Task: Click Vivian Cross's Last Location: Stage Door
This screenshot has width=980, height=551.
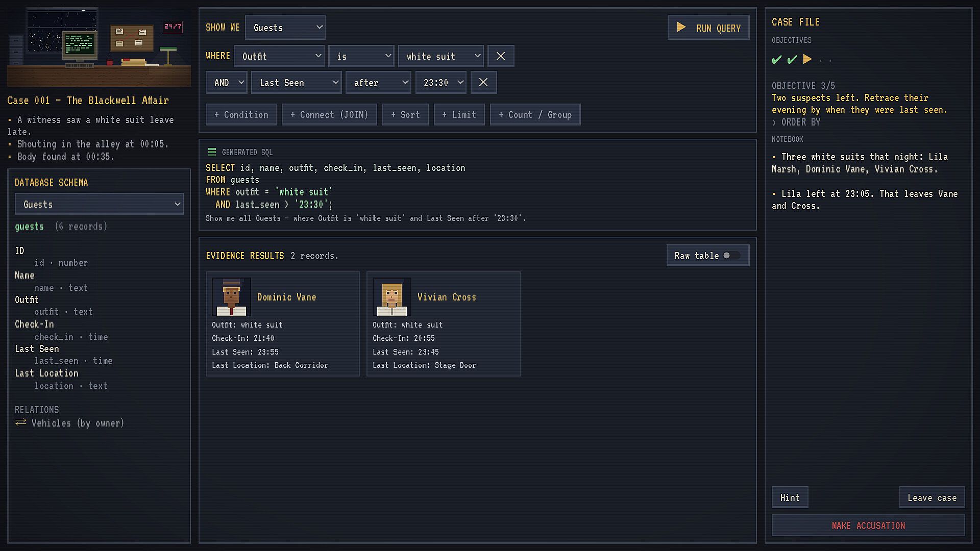Action: [x=424, y=365]
